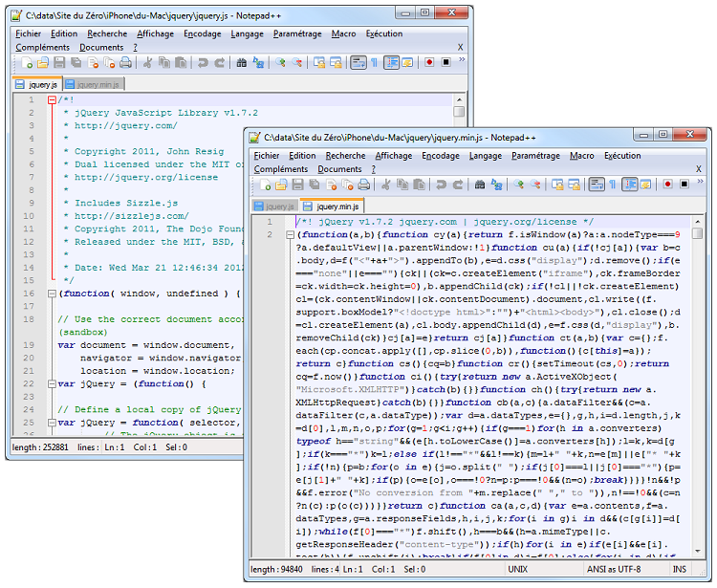Collapse fold marker at line 16
The width and height of the screenshot is (717, 588).
click(x=53, y=294)
